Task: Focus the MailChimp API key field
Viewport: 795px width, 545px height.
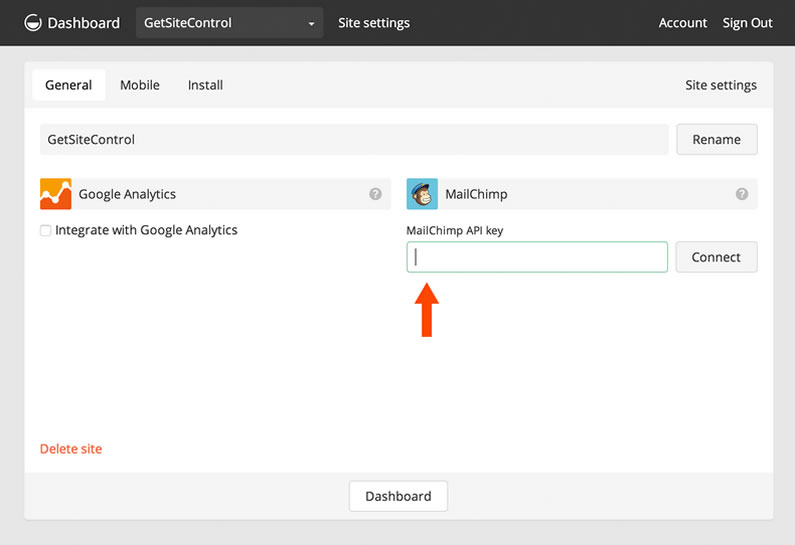Action: pyautogui.click(x=537, y=257)
